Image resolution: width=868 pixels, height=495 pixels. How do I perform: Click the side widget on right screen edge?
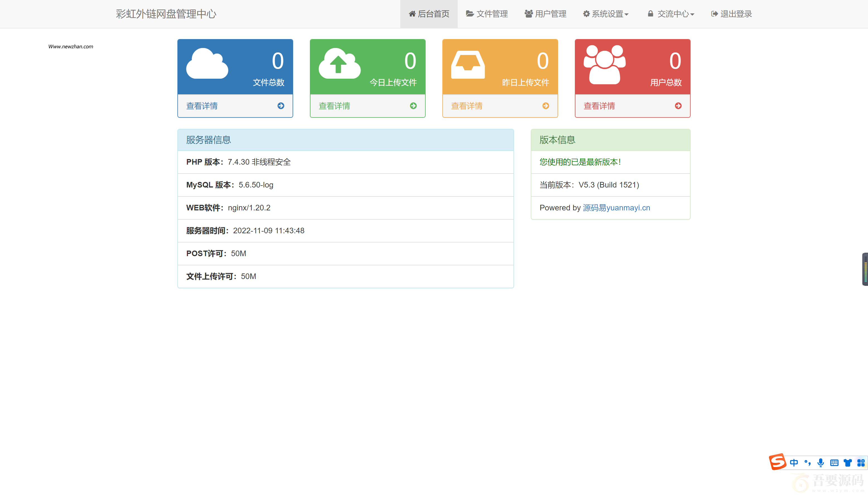865,269
